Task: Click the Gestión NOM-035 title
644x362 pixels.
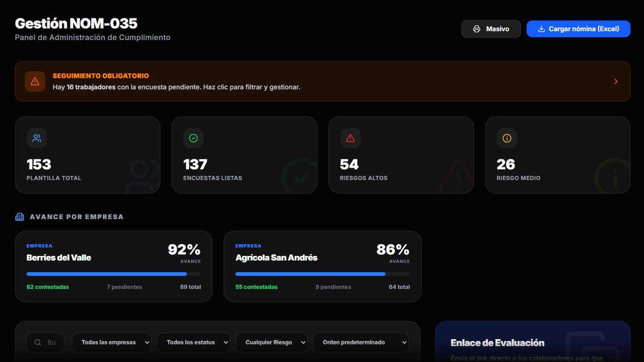Action: point(76,23)
